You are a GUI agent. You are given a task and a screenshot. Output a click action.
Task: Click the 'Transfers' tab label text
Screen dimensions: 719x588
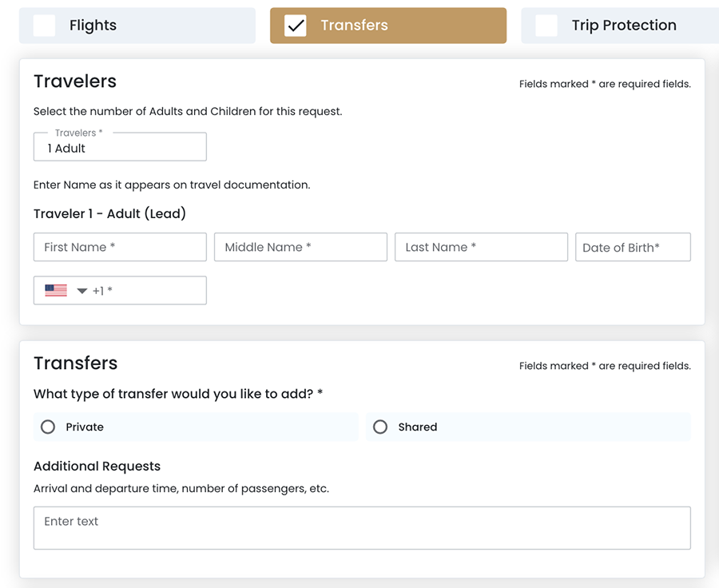point(354,26)
